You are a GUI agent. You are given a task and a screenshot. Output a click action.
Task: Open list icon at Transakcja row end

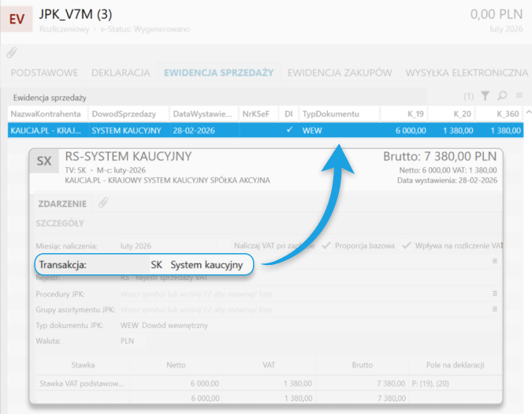(x=494, y=261)
